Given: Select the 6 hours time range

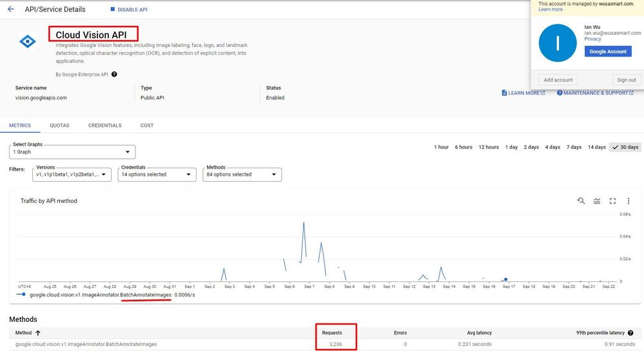Looking at the screenshot, I should point(463,147).
